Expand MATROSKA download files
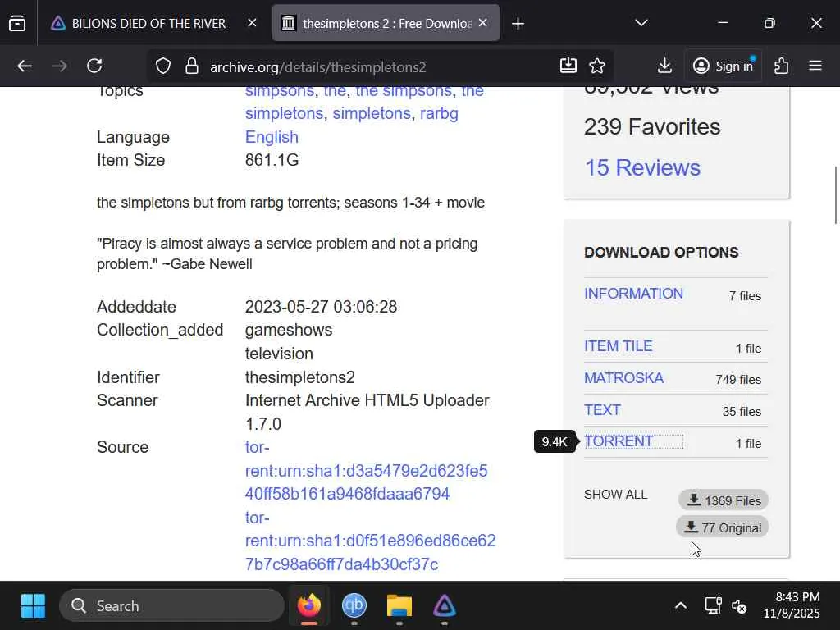This screenshot has width=840, height=630. coord(623,378)
